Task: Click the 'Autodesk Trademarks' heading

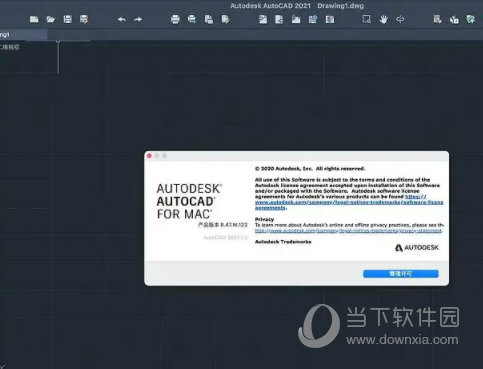Action: [283, 242]
